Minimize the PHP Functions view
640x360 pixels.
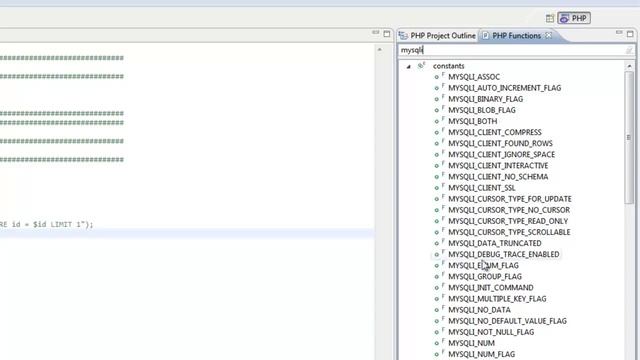tap(619, 33)
